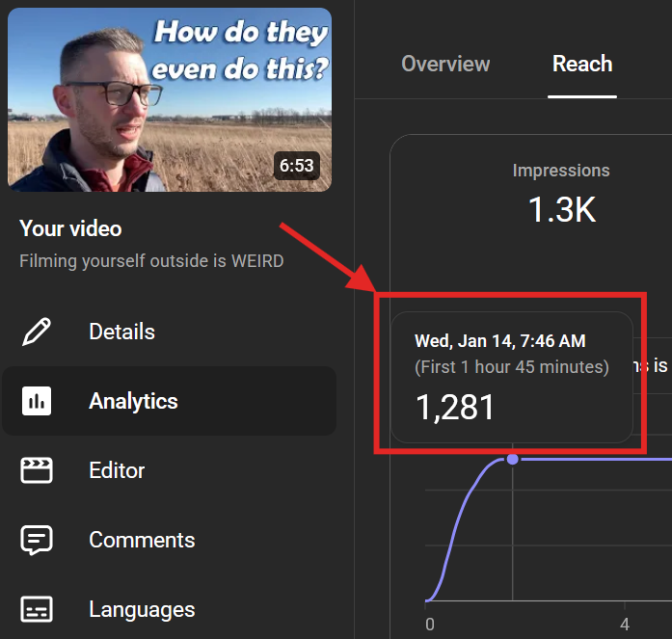This screenshot has width=672, height=639.
Task: Select the Analytics menu label
Action: click(133, 401)
